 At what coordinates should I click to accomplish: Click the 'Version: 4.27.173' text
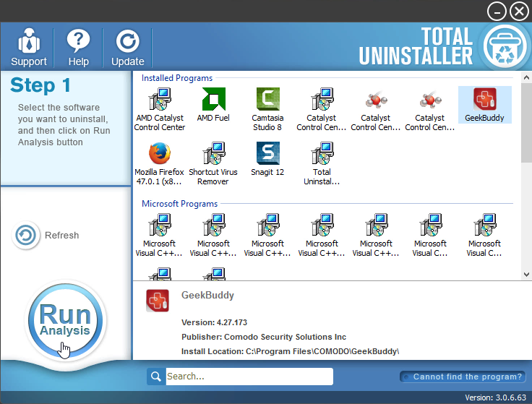214,322
